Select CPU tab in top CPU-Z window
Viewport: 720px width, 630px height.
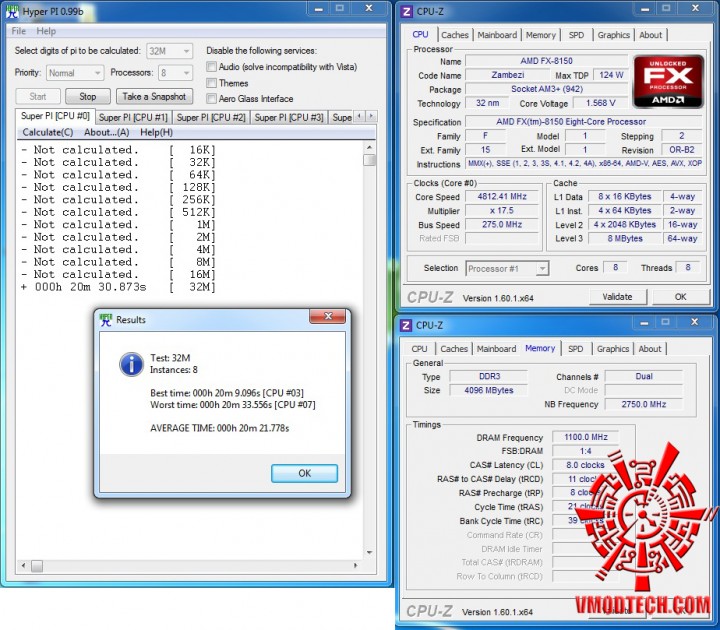click(x=420, y=34)
